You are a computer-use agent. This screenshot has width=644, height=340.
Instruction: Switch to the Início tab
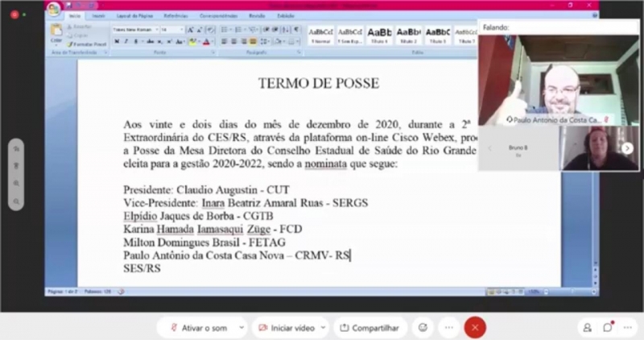(x=75, y=16)
